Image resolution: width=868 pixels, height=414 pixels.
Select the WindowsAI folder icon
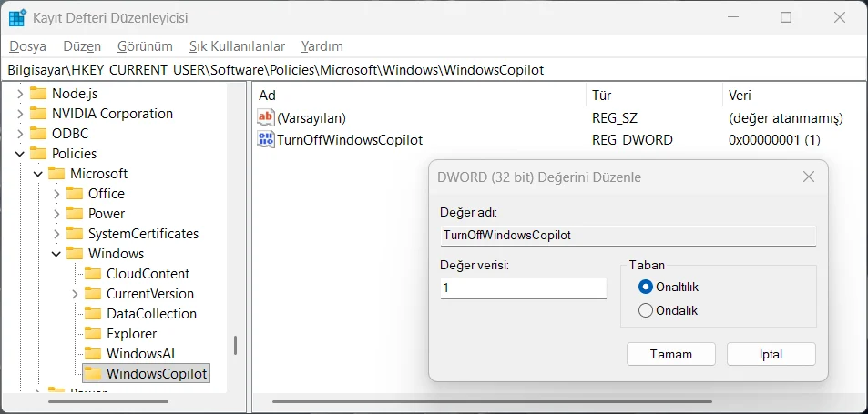coord(93,354)
